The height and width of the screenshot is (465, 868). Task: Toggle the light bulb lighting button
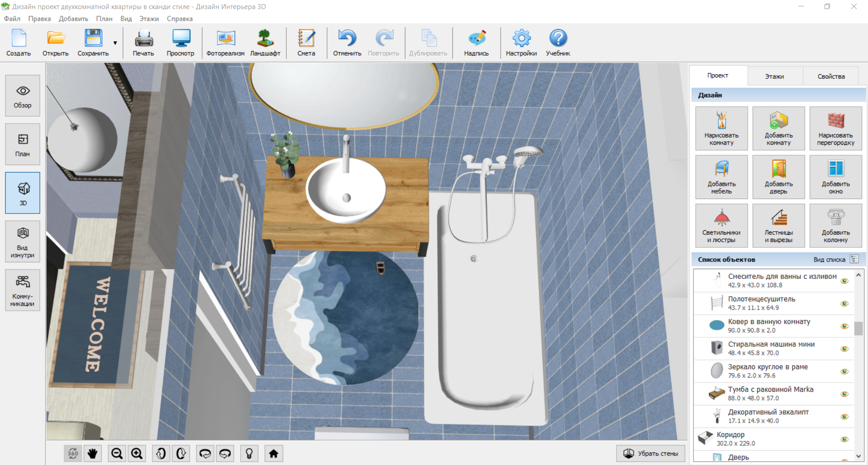click(x=249, y=453)
